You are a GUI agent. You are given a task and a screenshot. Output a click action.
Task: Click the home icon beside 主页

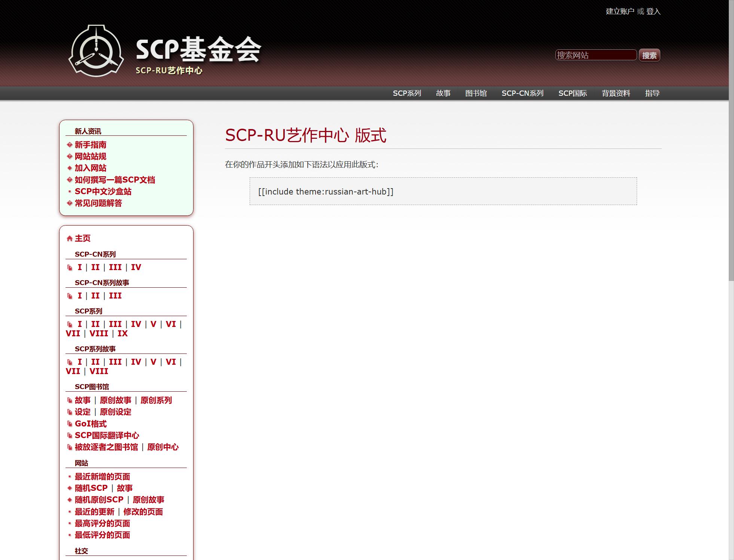(x=69, y=239)
